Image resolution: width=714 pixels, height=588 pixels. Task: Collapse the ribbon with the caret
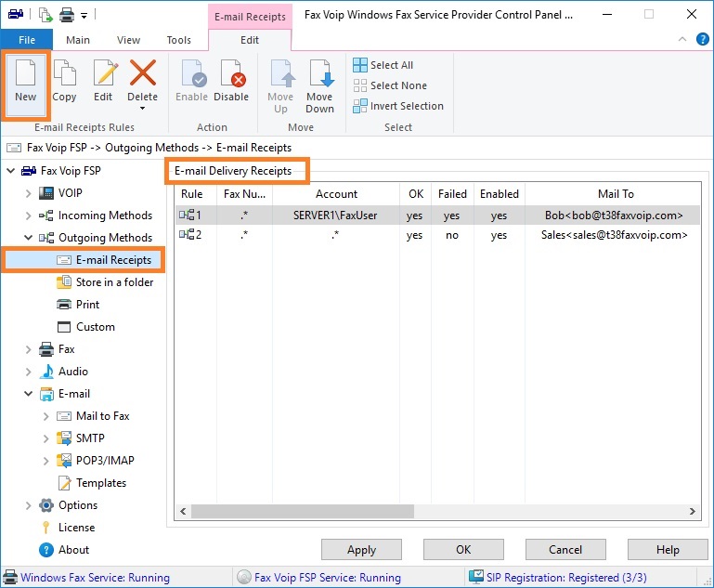point(682,39)
